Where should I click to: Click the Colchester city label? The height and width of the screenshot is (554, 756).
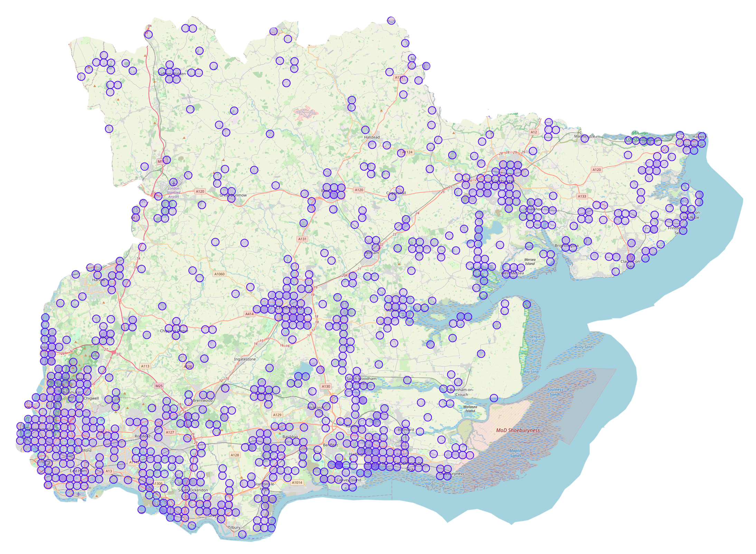coord(503,181)
